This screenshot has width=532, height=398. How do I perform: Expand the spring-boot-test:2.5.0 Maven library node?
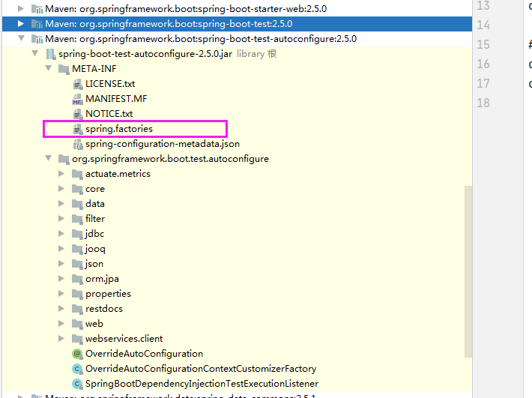(x=21, y=24)
